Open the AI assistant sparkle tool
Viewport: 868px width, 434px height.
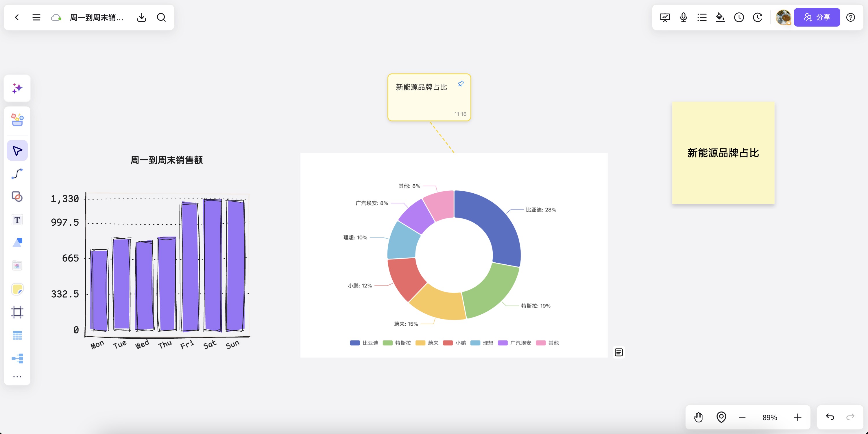[17, 88]
